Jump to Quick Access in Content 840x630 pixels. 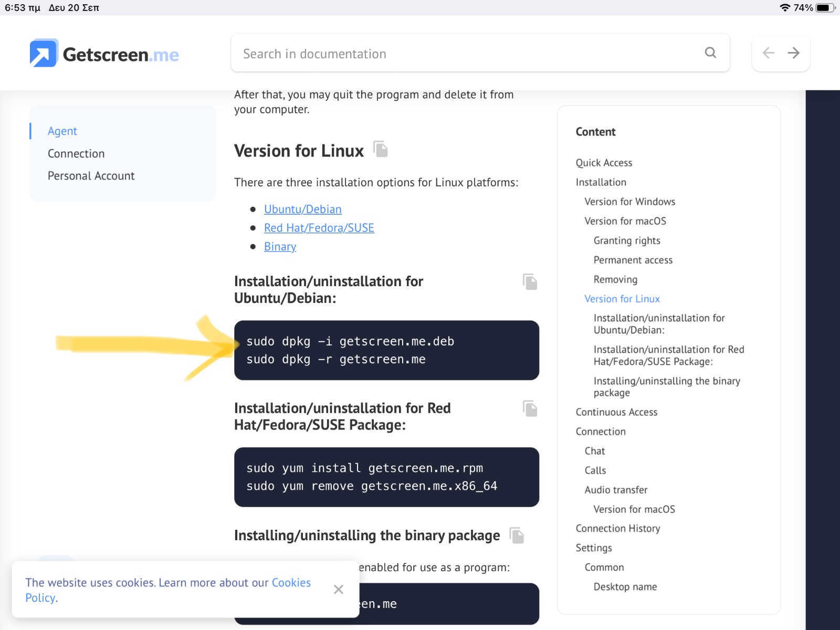[604, 163]
